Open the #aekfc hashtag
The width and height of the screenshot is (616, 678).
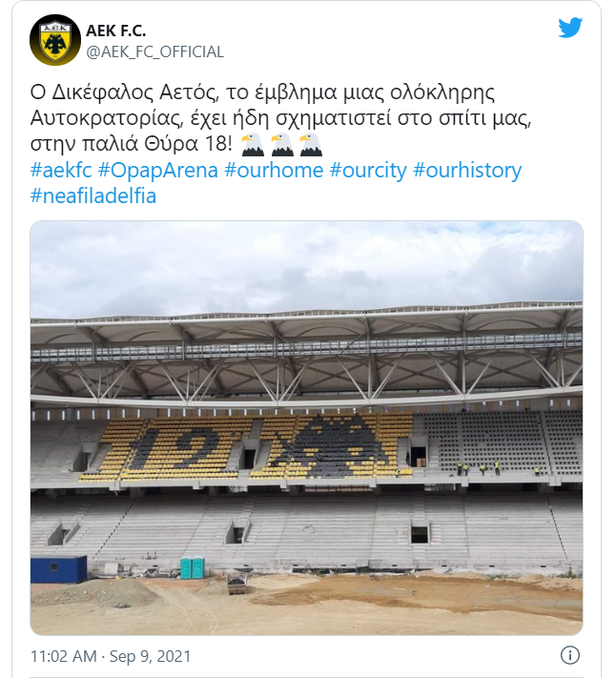click(61, 170)
